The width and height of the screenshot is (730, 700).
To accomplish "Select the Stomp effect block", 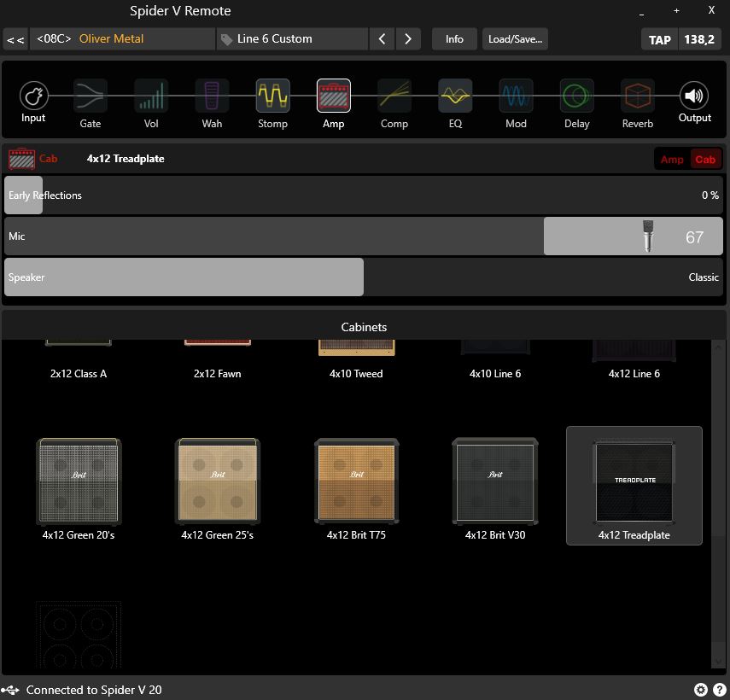I will (273, 96).
